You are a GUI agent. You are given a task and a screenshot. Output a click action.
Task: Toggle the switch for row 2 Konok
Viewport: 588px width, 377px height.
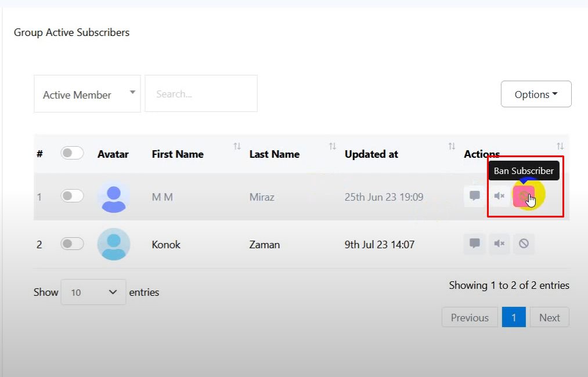[72, 244]
